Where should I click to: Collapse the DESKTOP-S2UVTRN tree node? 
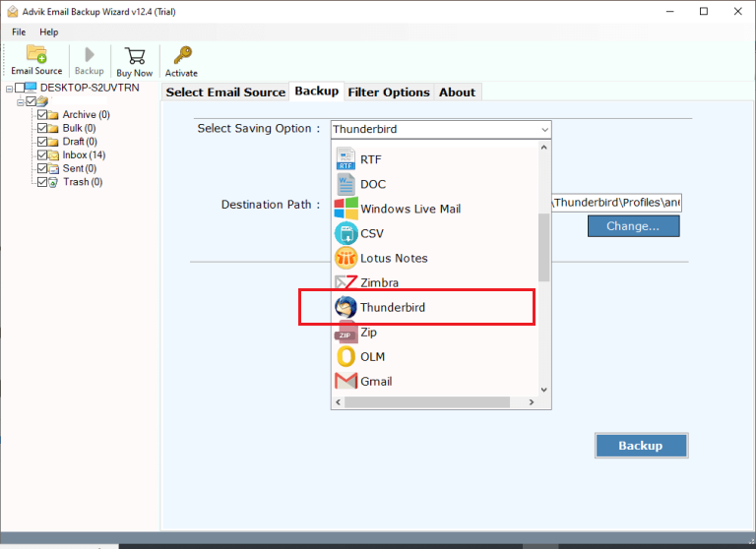tap(9, 88)
